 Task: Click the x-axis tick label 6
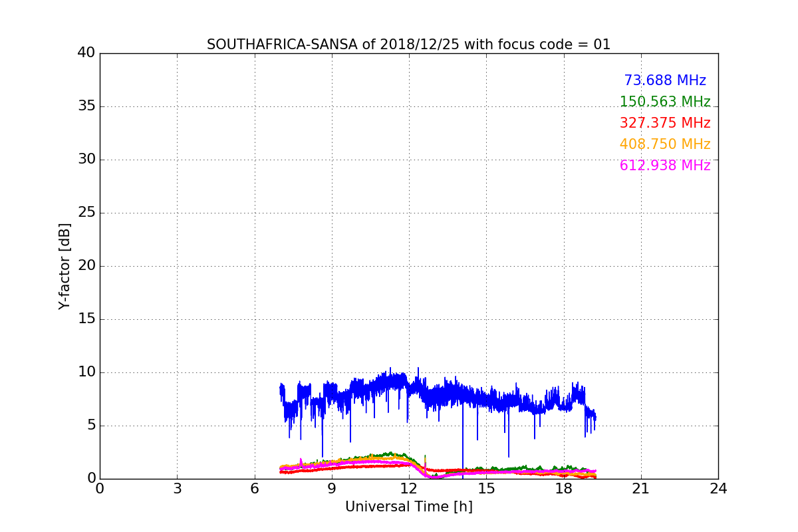coord(255,489)
